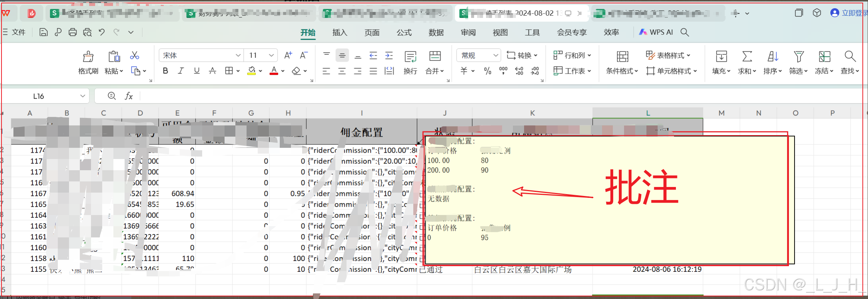
Task: Switch to the 视图 (View) tab
Action: point(500,32)
